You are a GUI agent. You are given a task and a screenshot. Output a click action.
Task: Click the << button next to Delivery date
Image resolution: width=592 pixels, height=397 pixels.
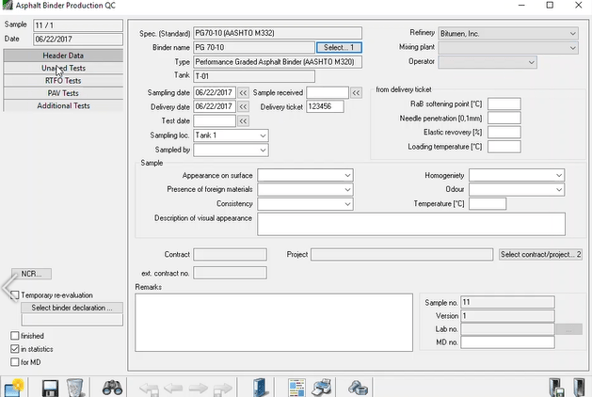tap(243, 107)
